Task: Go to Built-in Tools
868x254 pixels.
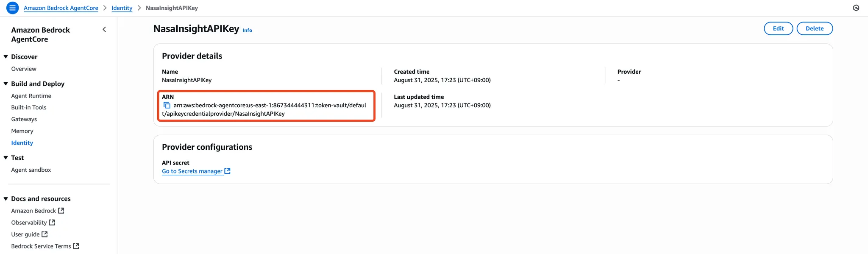Action: click(29, 107)
